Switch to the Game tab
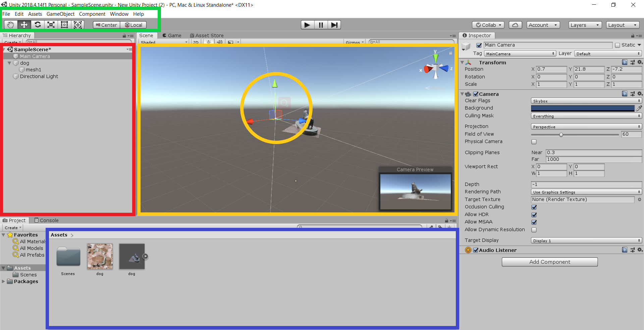 pyautogui.click(x=172, y=36)
